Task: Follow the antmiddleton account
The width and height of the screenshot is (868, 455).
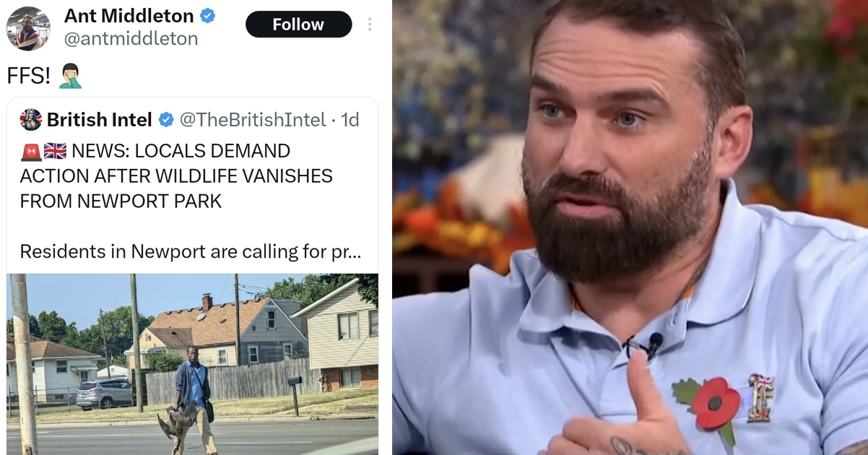Action: (x=298, y=25)
